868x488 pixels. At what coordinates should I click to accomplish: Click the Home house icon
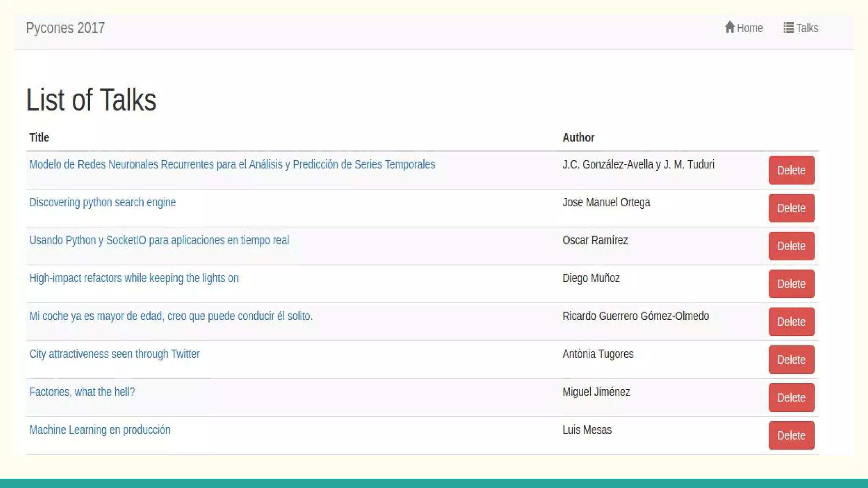click(x=729, y=28)
